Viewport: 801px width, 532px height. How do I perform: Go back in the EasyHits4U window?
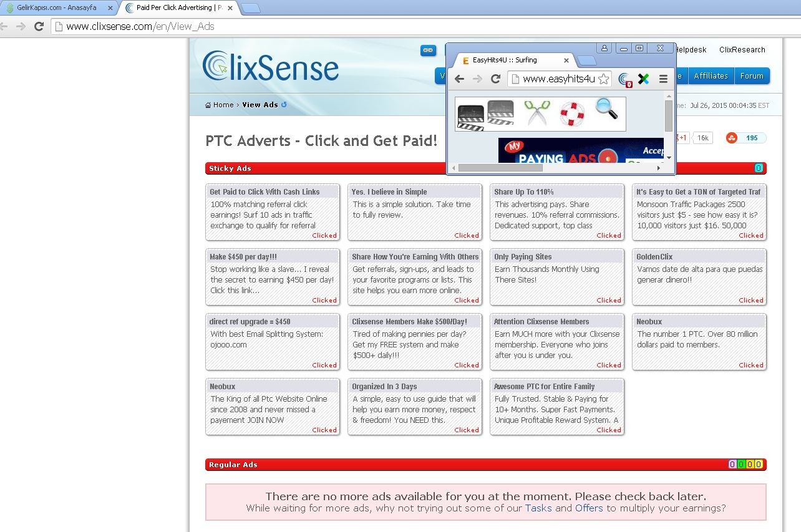[459, 79]
